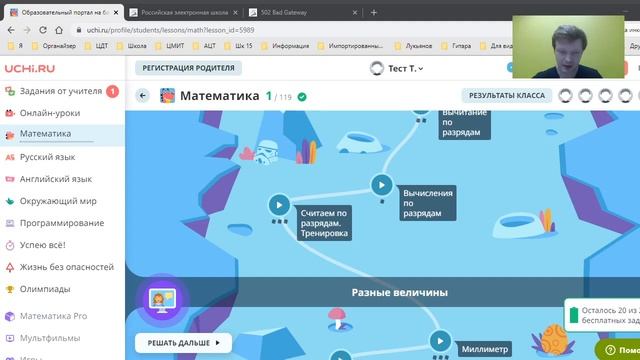Open the ЦМИТ bookmark folder
The width and height of the screenshot is (640, 360).
coord(170,46)
